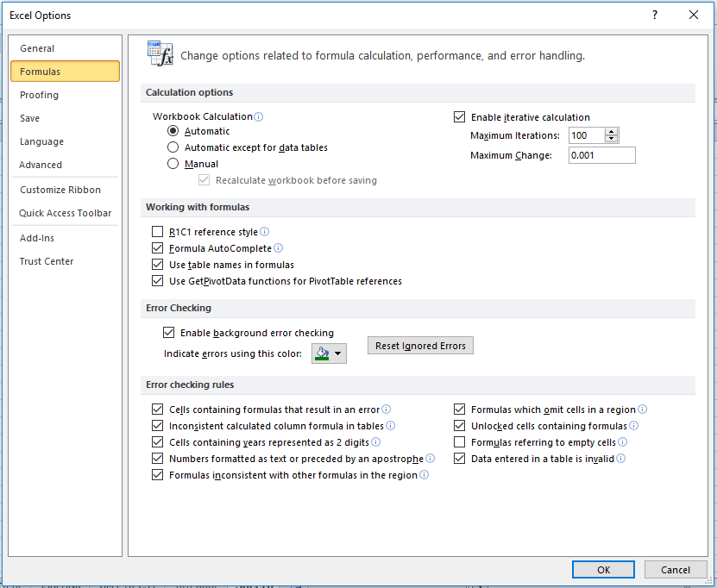The width and height of the screenshot is (717, 588).
Task: Enable Formulas referring to empty cells checkbox
Action: point(460,442)
